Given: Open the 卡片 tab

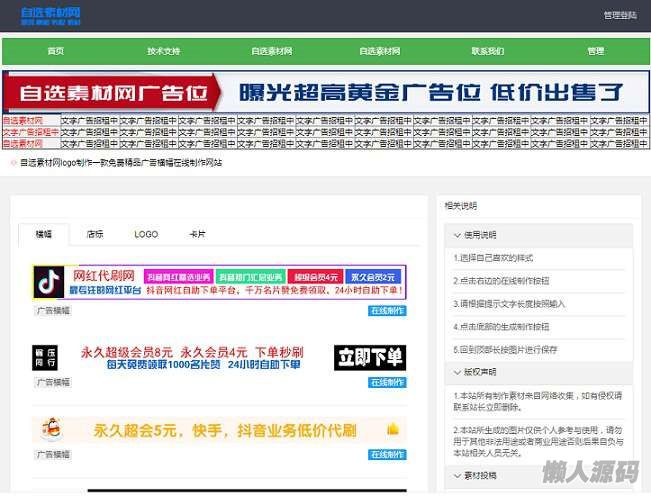Looking at the screenshot, I should click(198, 234).
